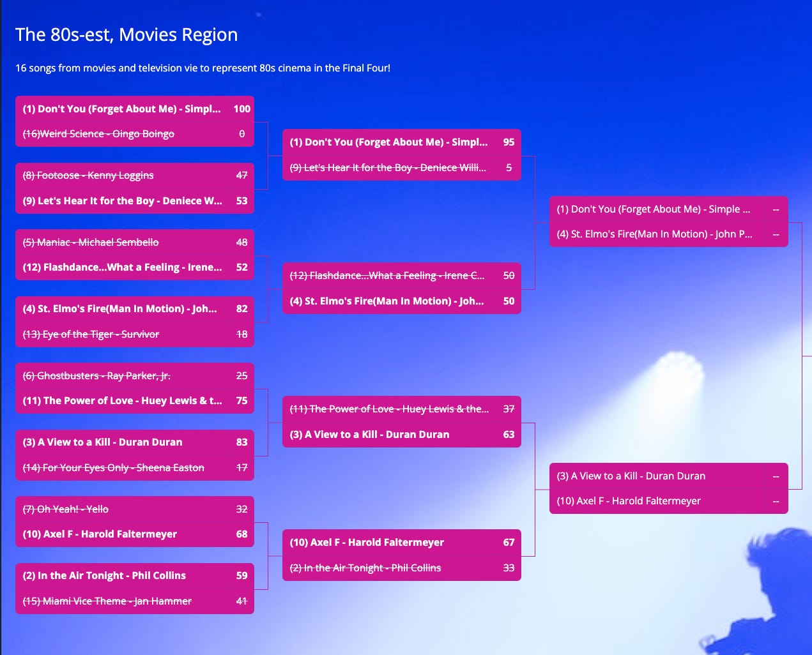
Task: Click the score 18 beside Eye of the Tiger
Action: point(242,334)
